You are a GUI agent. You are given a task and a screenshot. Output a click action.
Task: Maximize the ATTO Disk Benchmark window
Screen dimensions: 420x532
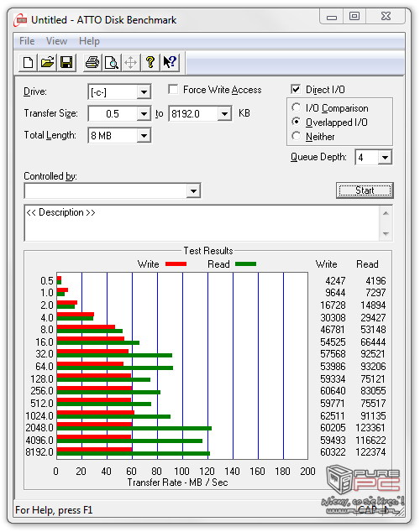[x=354, y=17]
